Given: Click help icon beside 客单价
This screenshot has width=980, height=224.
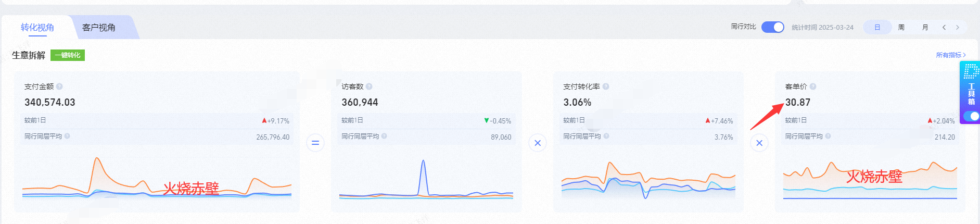Looking at the screenshot, I should [x=813, y=86].
